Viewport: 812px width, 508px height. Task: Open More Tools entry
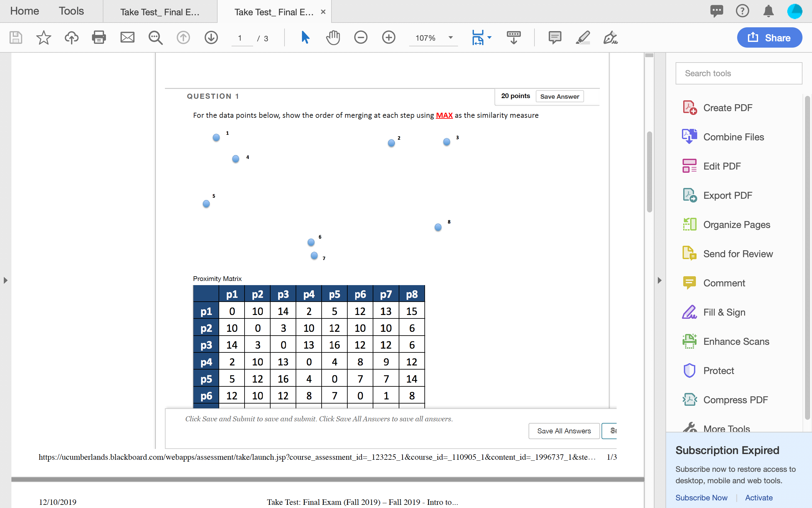click(716, 428)
